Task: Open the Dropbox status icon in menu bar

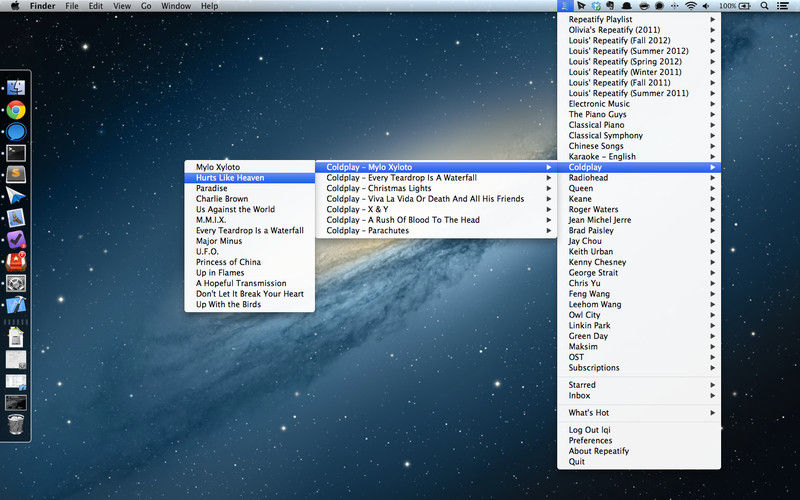Action: tap(596, 6)
